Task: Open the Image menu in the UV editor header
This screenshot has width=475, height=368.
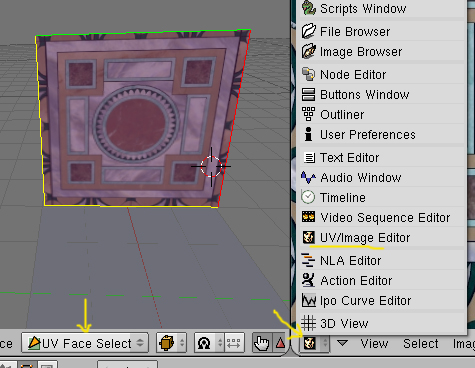Action: 464,343
